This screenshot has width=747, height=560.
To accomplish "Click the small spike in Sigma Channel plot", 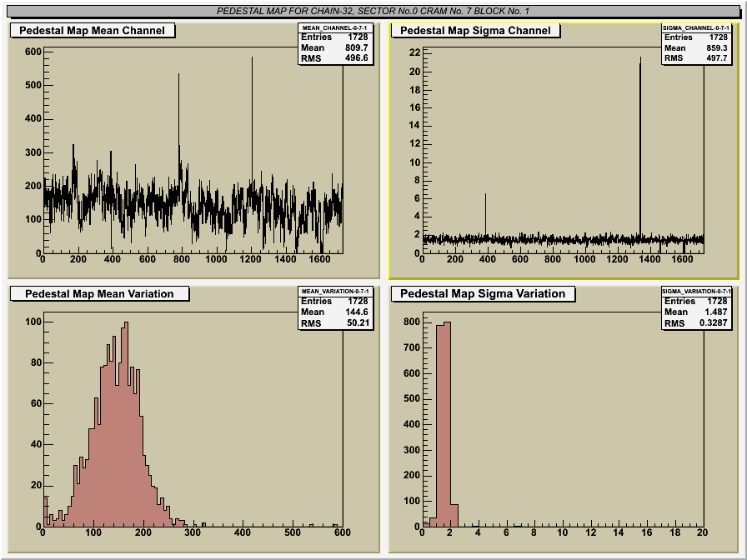I will 485,214.
